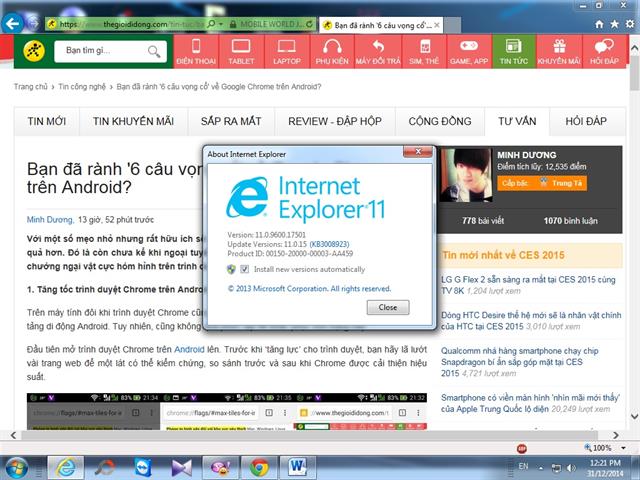This screenshot has width=640, height=480.
Task: Open the LG G Flex 2 CES 2015 article
Action: (x=528, y=285)
